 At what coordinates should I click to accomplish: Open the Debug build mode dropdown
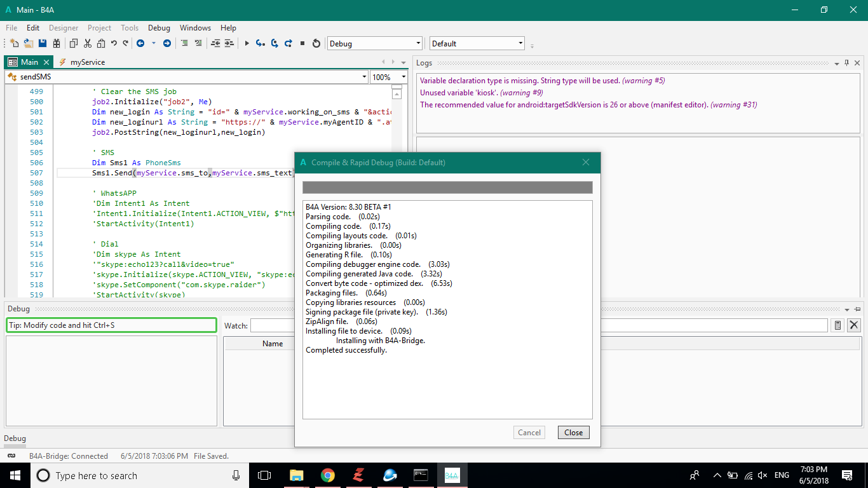pos(418,44)
